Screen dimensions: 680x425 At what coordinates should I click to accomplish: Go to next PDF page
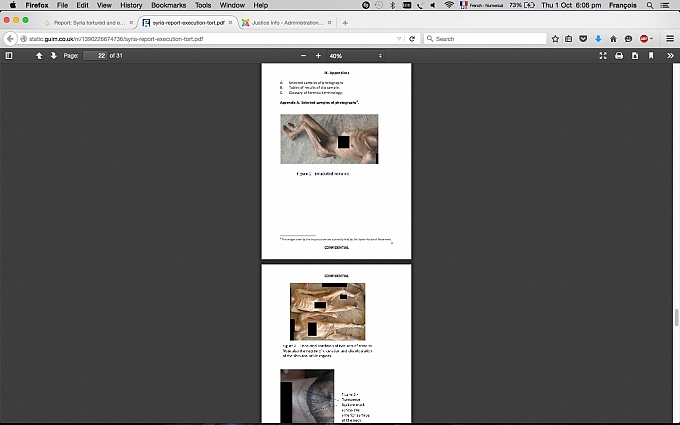[53, 56]
